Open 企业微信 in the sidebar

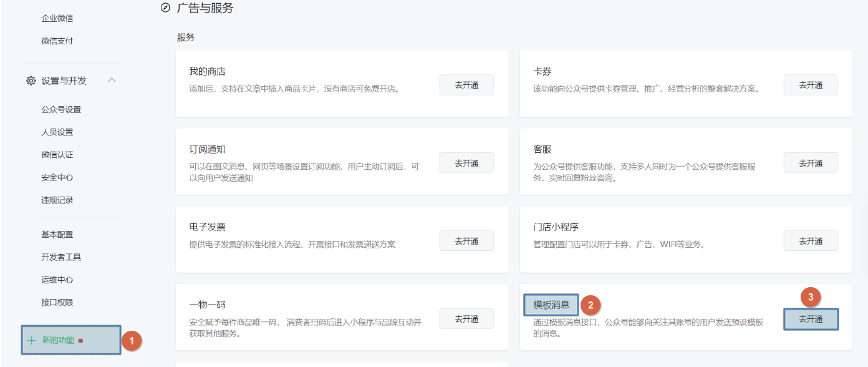[x=57, y=18]
